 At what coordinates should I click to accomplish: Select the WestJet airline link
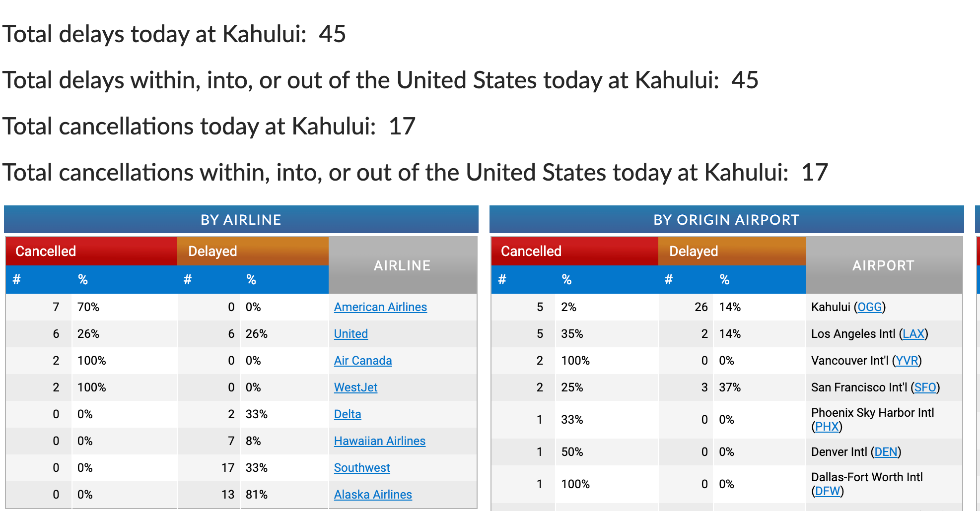355,387
